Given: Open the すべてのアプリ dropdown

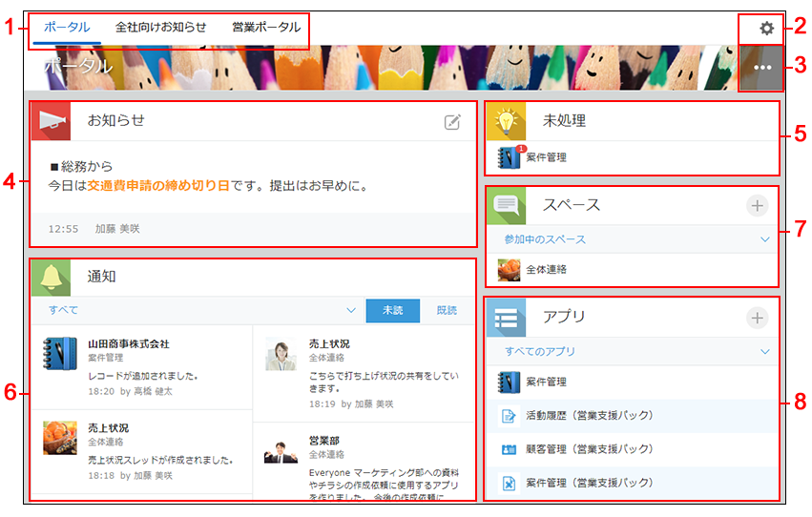Looking at the screenshot, I should pyautogui.click(x=764, y=352).
